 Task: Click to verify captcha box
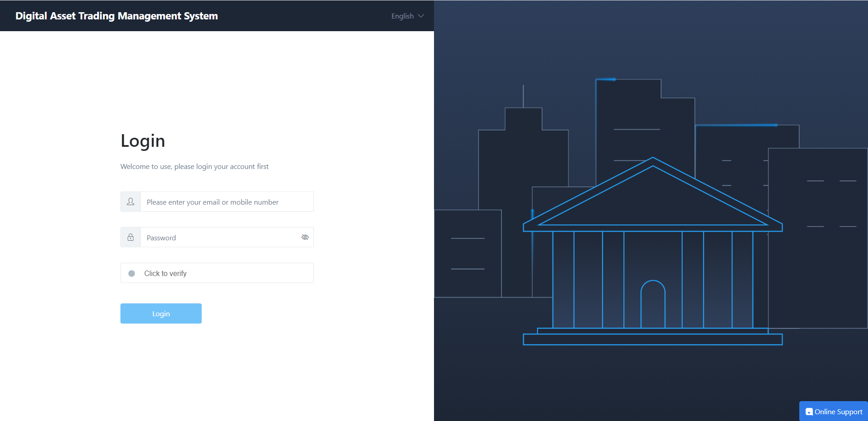click(x=217, y=273)
